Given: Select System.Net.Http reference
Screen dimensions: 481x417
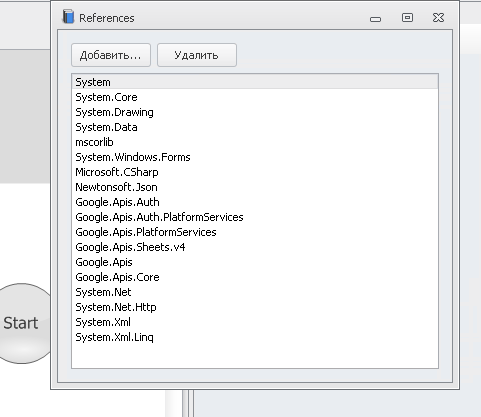Looking at the screenshot, I should click(x=255, y=307).
